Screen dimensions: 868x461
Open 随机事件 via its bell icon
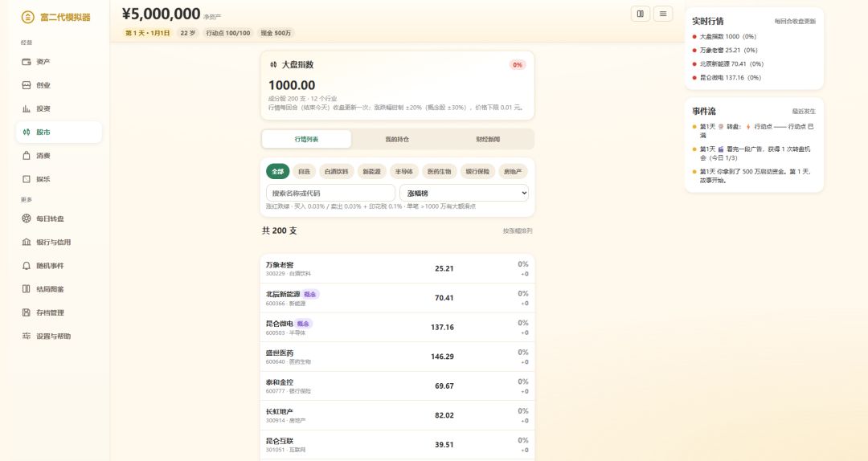(x=26, y=266)
